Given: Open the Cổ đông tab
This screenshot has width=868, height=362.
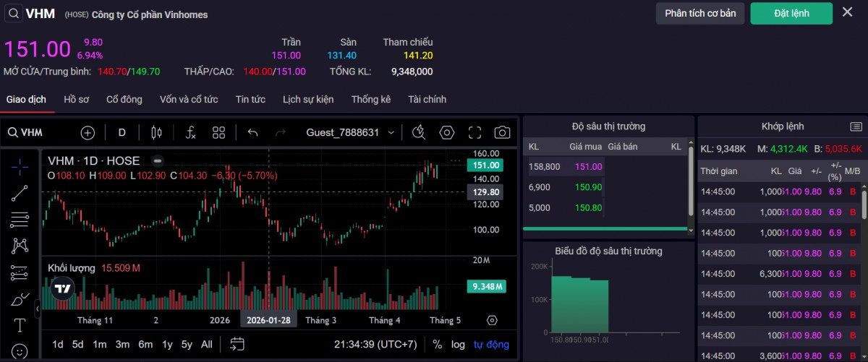Looking at the screenshot, I should (x=124, y=99).
